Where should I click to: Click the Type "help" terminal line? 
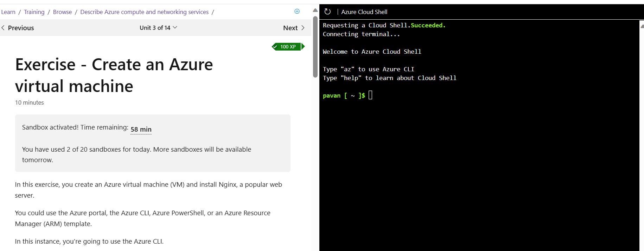pyautogui.click(x=389, y=78)
